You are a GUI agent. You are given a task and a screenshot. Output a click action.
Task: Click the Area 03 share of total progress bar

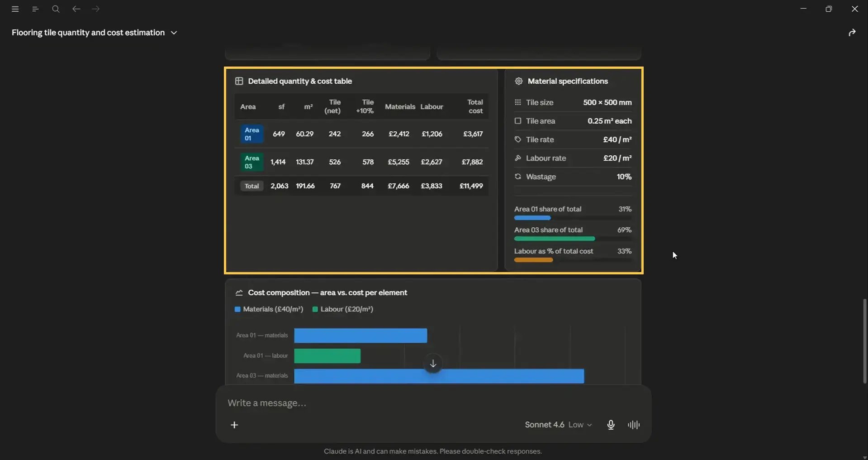pyautogui.click(x=573, y=239)
